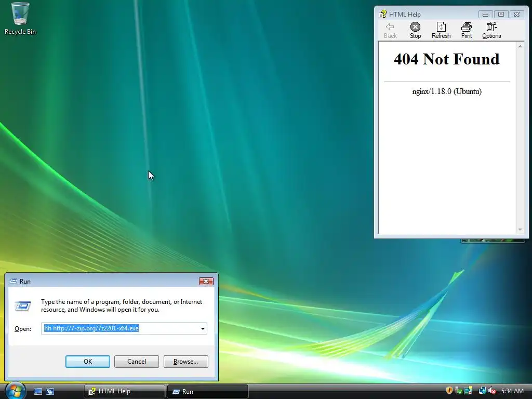
Task: Cancel the Run dialog
Action: 137,362
